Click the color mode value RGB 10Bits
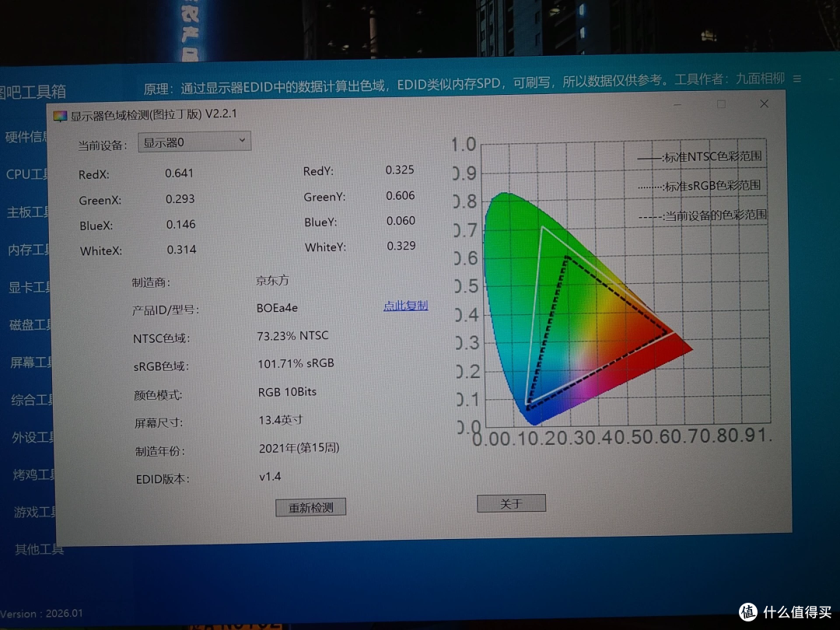 (287, 392)
